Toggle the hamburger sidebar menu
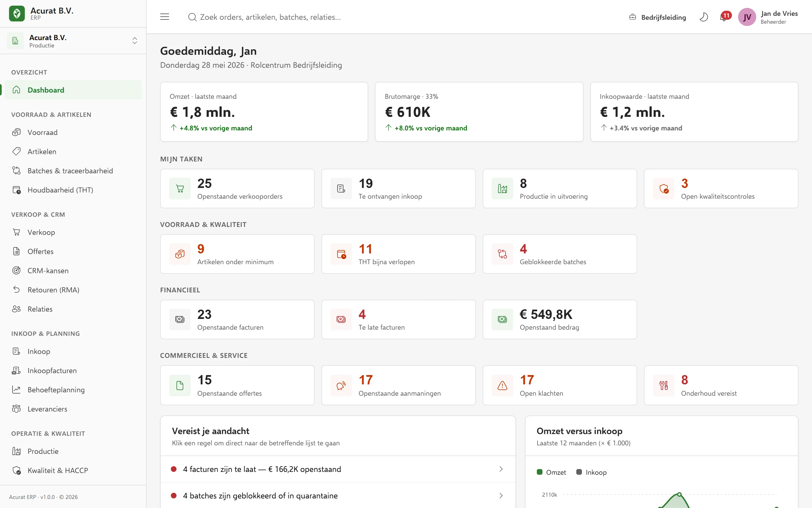Screen dimensions: 812x508 164,17
